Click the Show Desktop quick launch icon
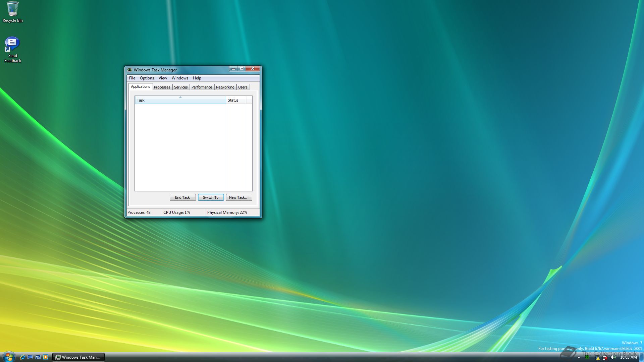 [30, 357]
